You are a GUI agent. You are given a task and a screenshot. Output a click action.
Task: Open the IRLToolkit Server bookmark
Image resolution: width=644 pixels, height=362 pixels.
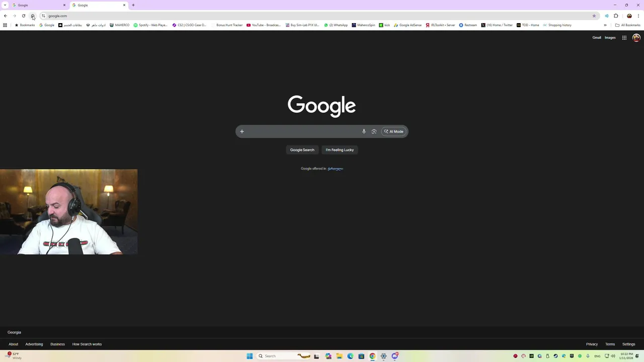440,25
